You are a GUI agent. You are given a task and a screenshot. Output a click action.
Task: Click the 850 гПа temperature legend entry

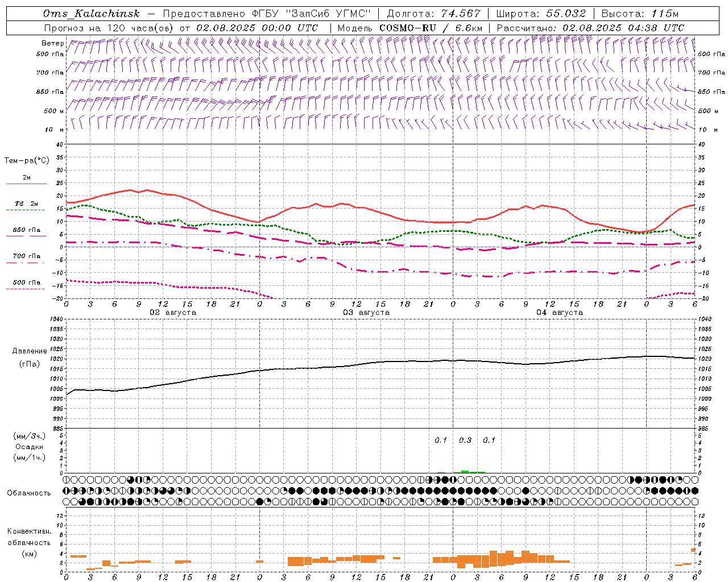[27, 230]
